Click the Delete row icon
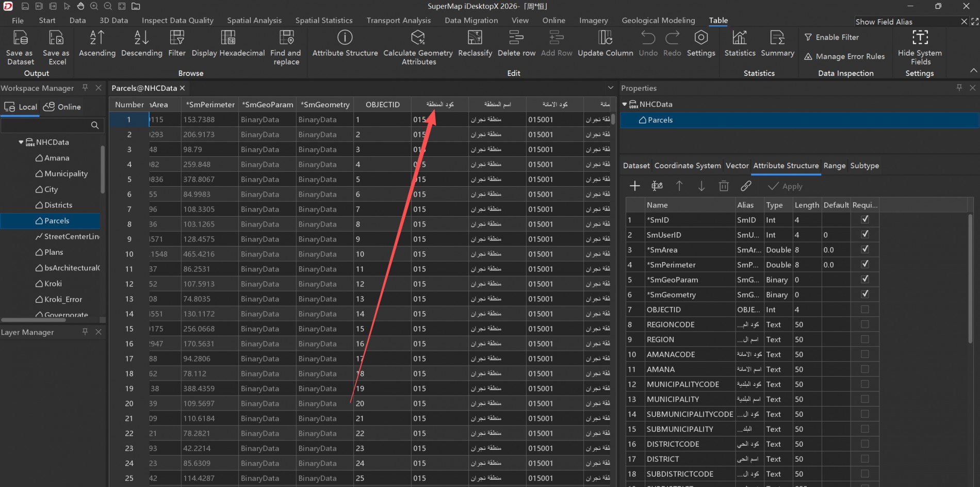The width and height of the screenshot is (980, 487). 516,38
